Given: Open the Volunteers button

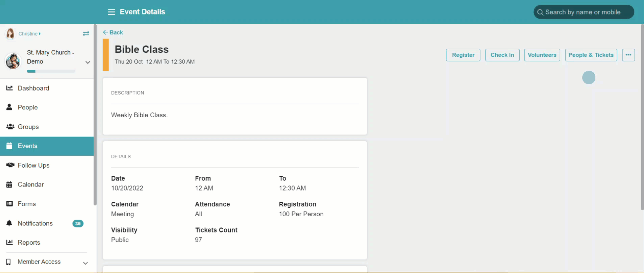Looking at the screenshot, I should 542,55.
